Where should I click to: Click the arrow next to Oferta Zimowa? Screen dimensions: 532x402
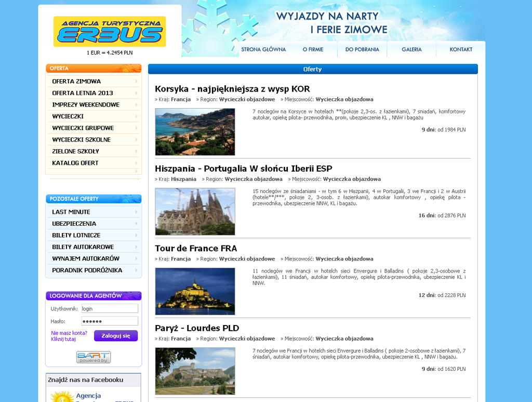pyautogui.click(x=136, y=81)
